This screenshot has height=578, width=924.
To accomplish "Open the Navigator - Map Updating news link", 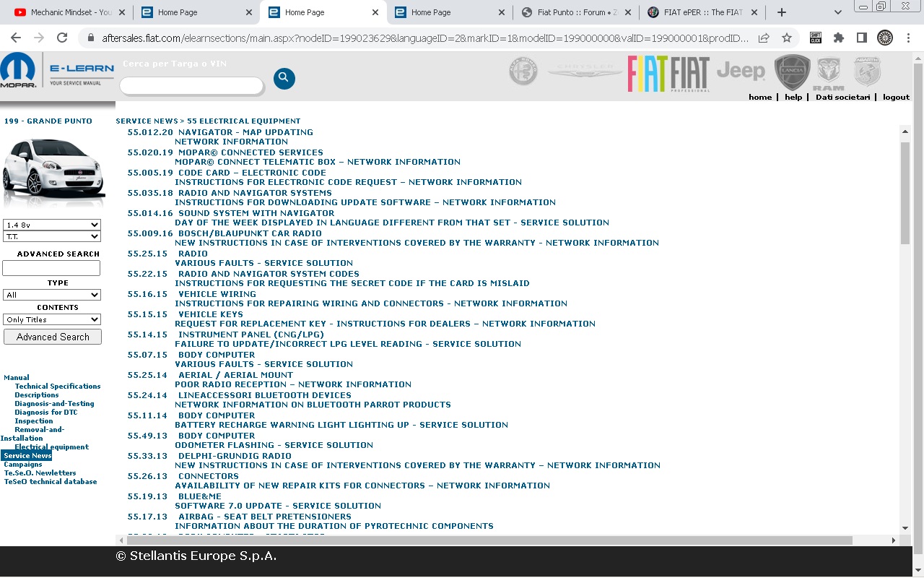I will pos(245,132).
